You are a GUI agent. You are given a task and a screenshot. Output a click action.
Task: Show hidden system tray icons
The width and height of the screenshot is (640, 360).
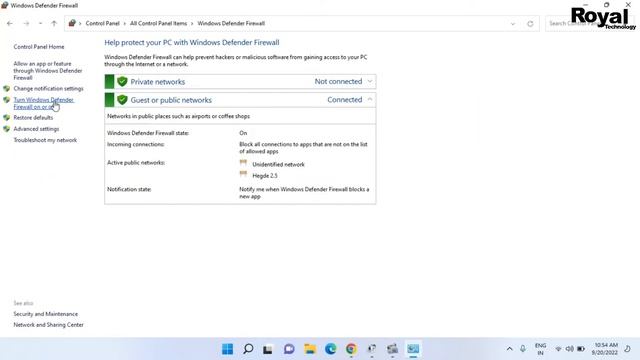[x=509, y=349]
